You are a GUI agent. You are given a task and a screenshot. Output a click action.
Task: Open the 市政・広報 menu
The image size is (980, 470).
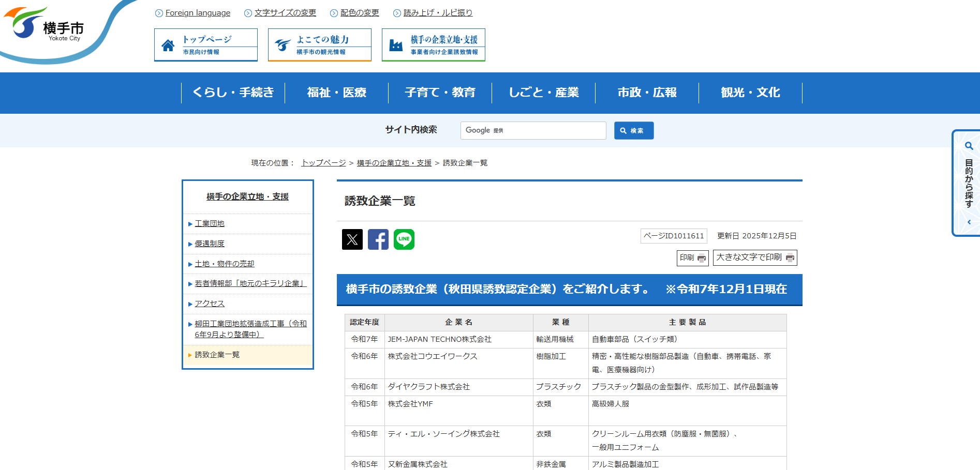[x=647, y=93]
